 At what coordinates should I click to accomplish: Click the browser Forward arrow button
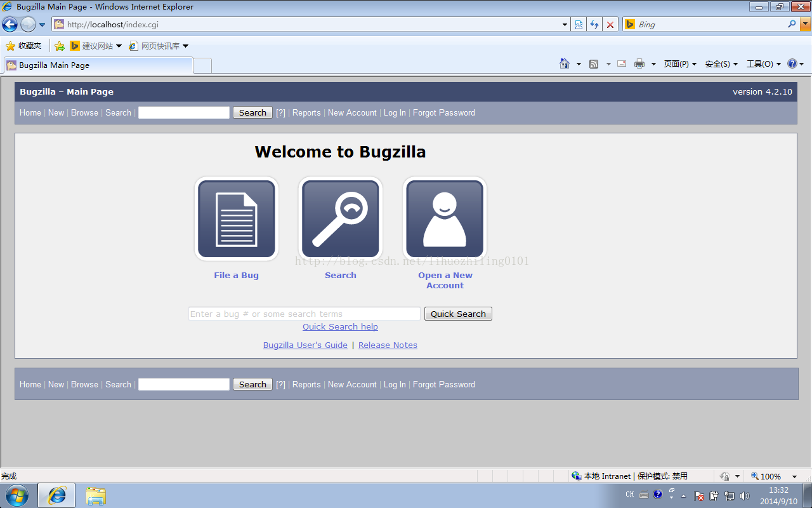28,25
